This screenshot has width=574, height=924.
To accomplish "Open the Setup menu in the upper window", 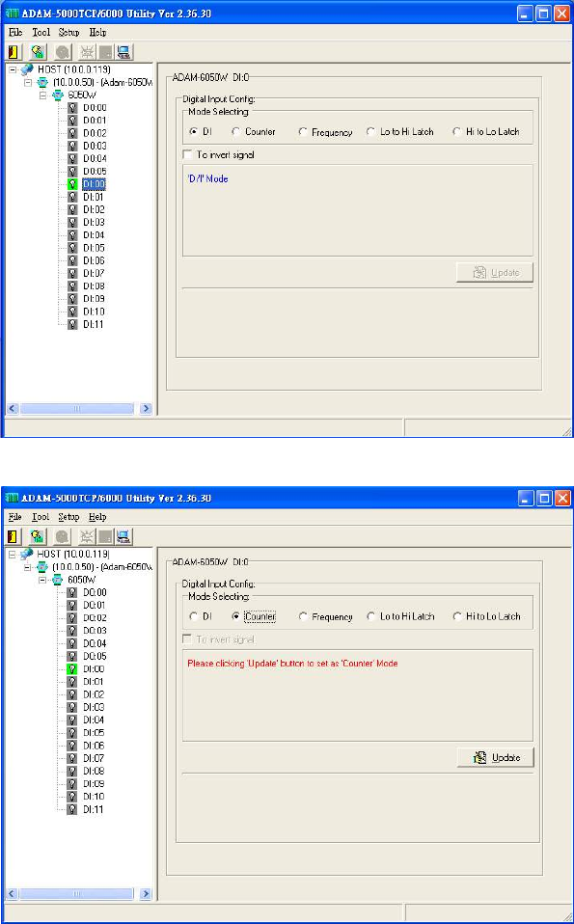I will click(68, 33).
